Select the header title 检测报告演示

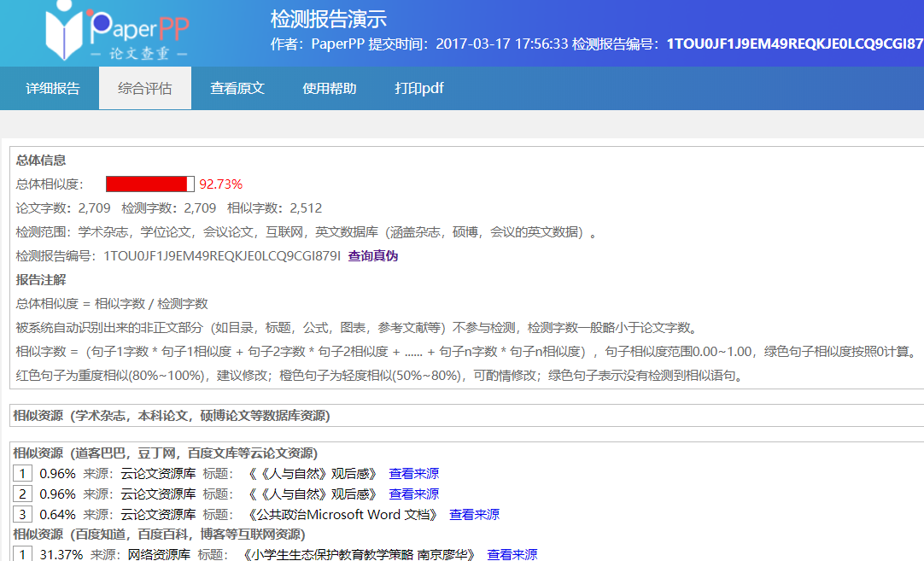point(328,19)
